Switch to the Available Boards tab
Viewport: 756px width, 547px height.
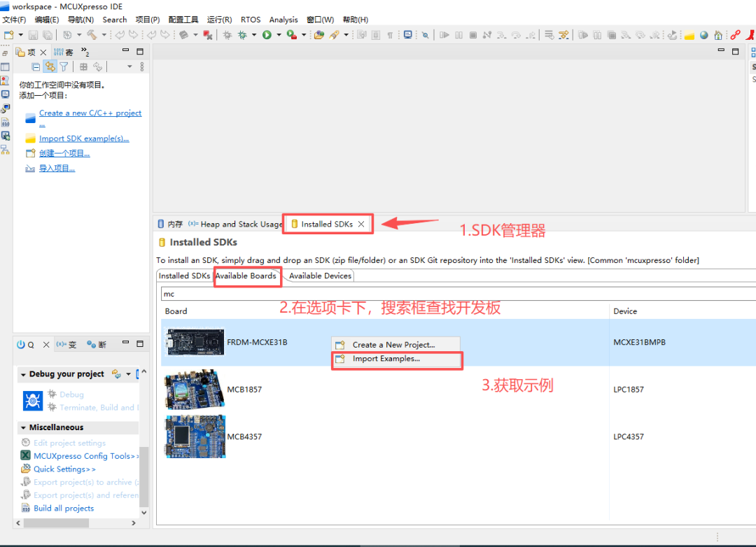246,276
